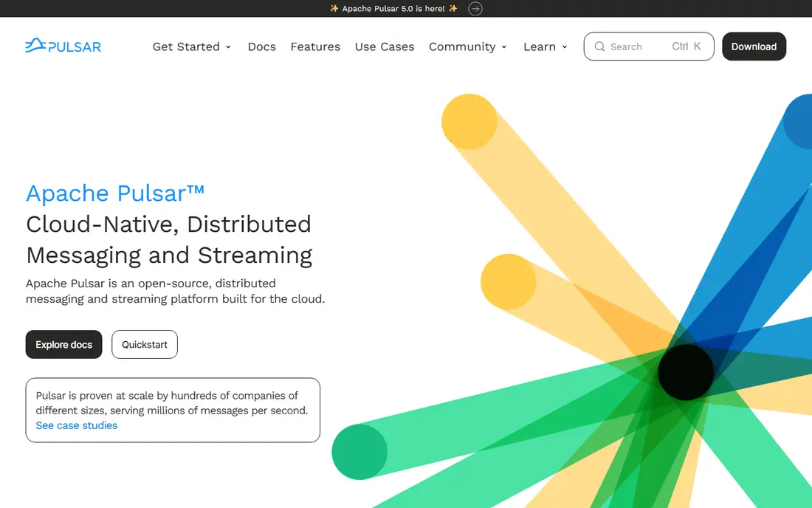Click the Download button
The image size is (812, 508).
click(x=754, y=47)
